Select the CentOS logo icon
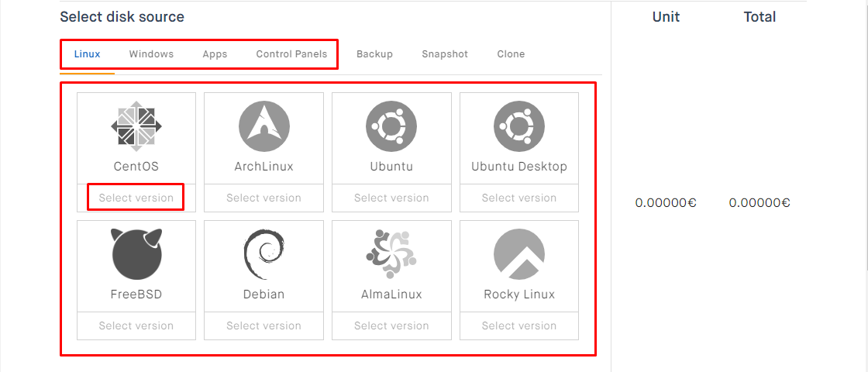Screen dimensions: 868x372 click(136, 127)
